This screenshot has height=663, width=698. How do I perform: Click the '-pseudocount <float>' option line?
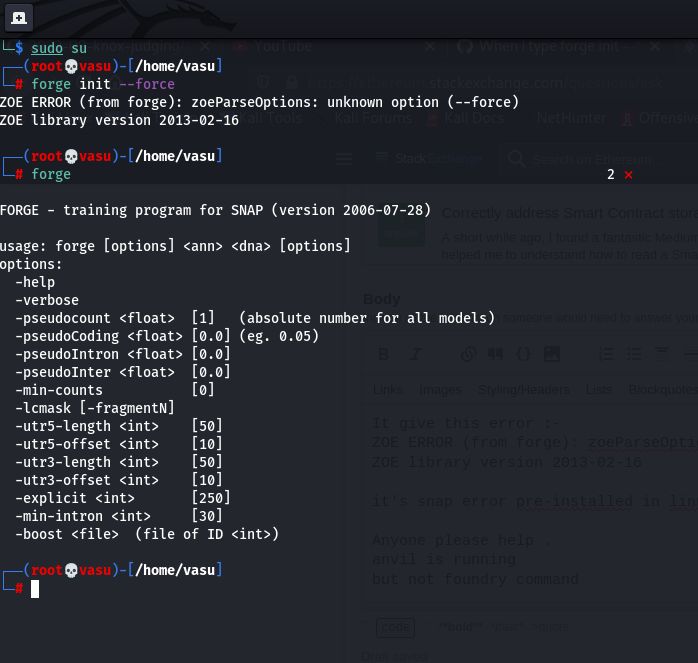[x=255, y=318]
